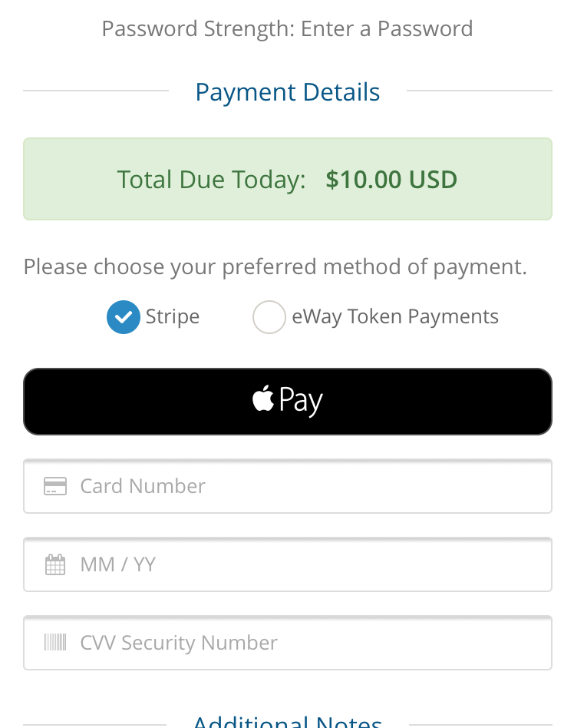Click the Payment Details section heading
574x728 pixels.
[x=288, y=92]
